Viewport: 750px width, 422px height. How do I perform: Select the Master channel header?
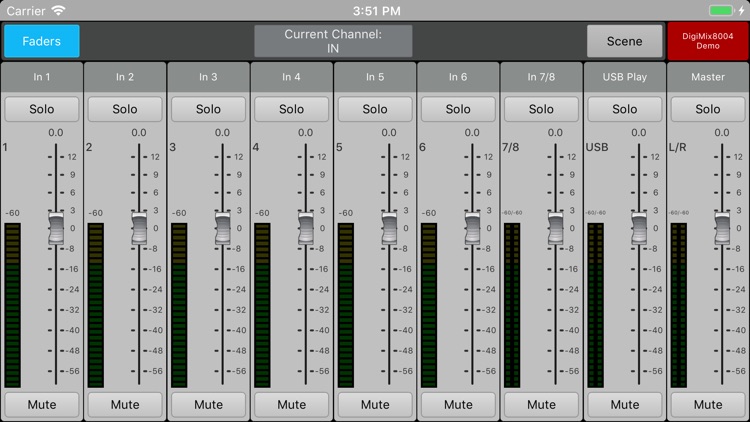coord(707,77)
